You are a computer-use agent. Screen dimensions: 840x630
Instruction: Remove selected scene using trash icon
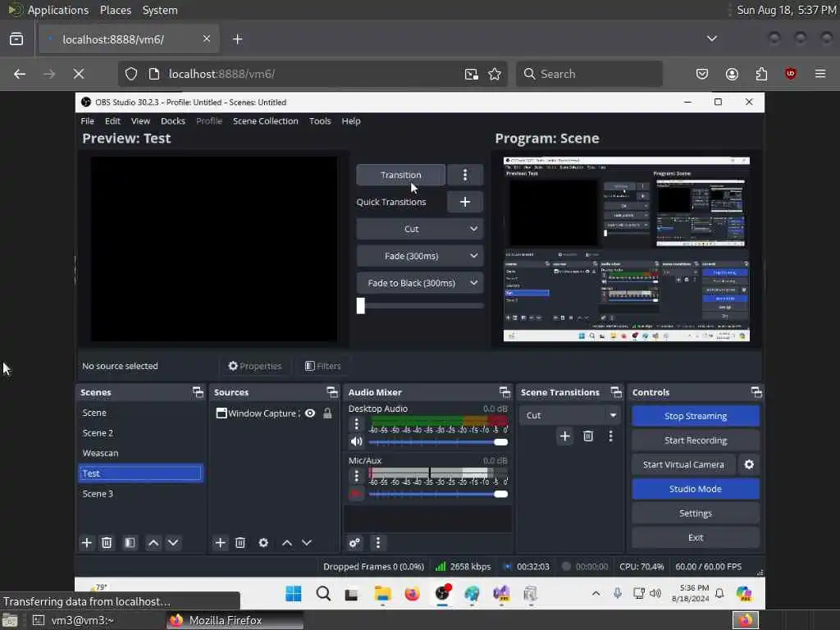[107, 543]
